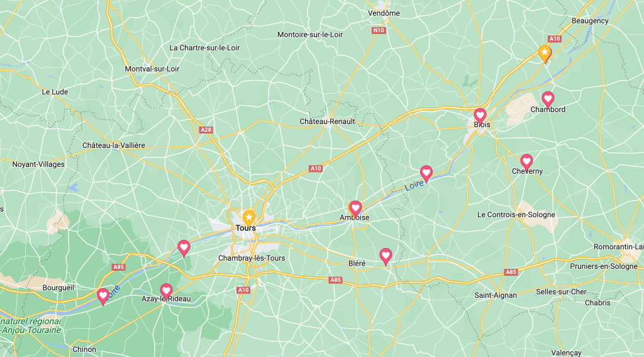Open the heart marker on Blois
644x357 pixels.
[x=480, y=116]
